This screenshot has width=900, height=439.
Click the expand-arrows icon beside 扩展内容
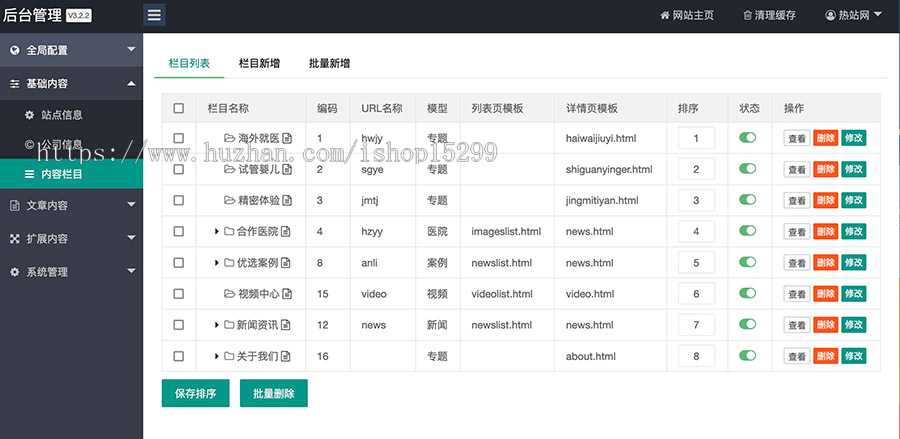[15, 238]
